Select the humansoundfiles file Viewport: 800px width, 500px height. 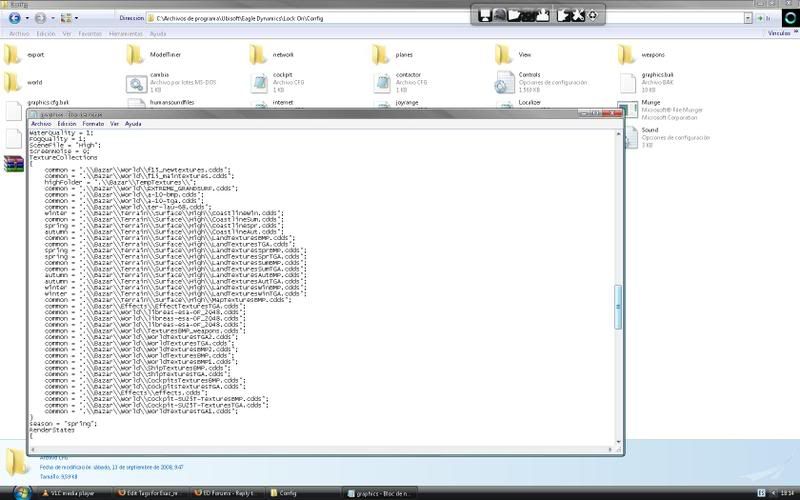[172, 103]
